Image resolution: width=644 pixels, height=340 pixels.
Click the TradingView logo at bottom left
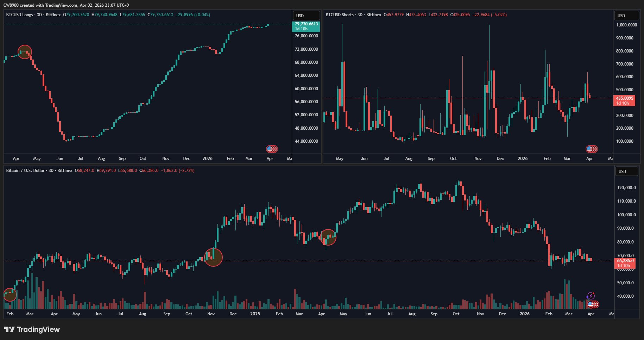point(32,329)
